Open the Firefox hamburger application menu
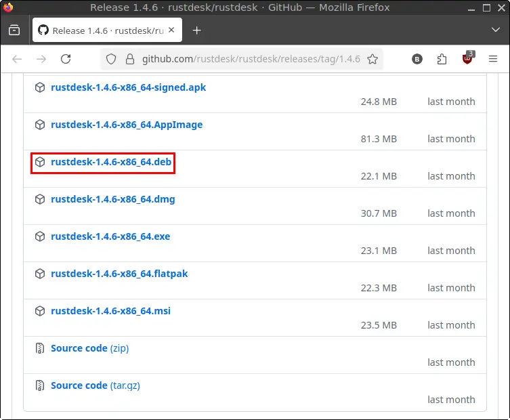 (493, 59)
